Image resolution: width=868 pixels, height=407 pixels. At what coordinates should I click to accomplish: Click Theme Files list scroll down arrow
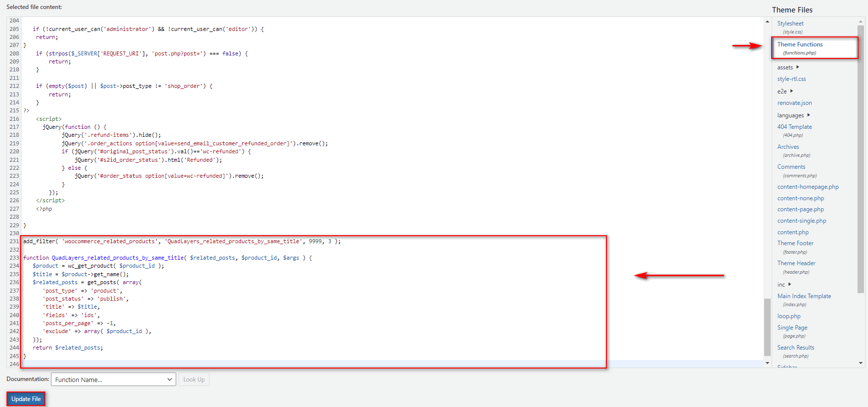click(861, 363)
